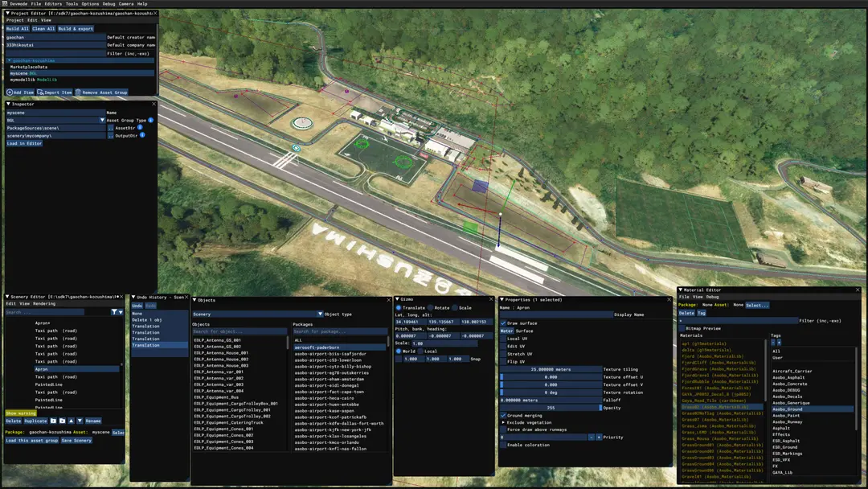Image resolution: width=868 pixels, height=489 pixels.
Task: Click the Load in Editor button
Action: point(24,143)
